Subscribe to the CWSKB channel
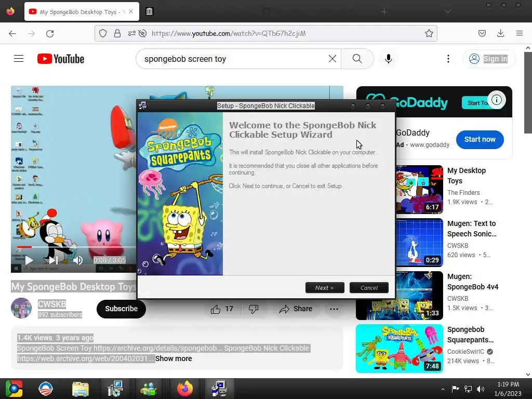532x399 pixels. 121,309
